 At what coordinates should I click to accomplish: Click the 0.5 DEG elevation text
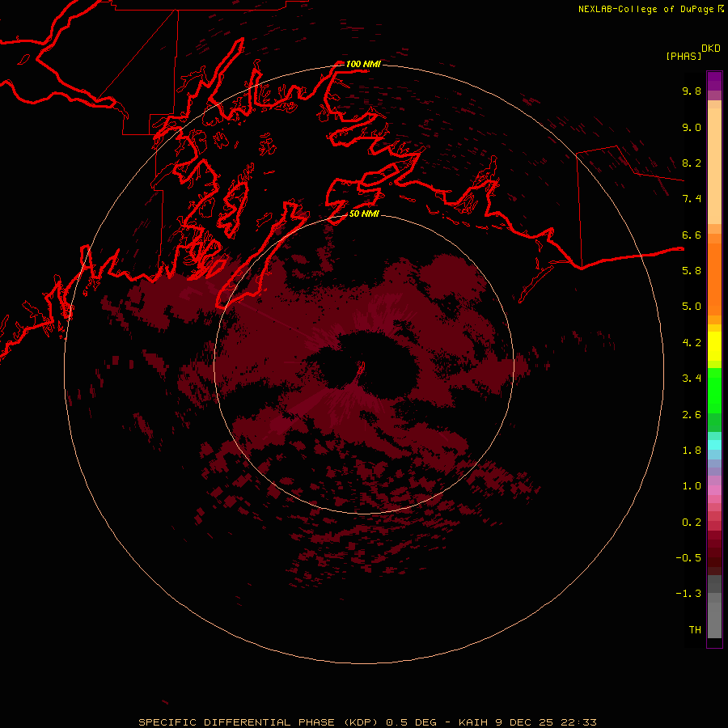pos(412,722)
